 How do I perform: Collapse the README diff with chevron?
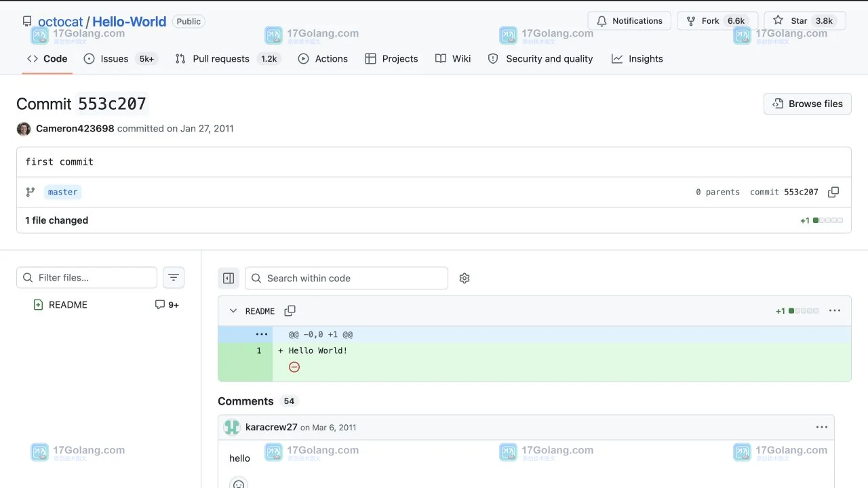233,311
